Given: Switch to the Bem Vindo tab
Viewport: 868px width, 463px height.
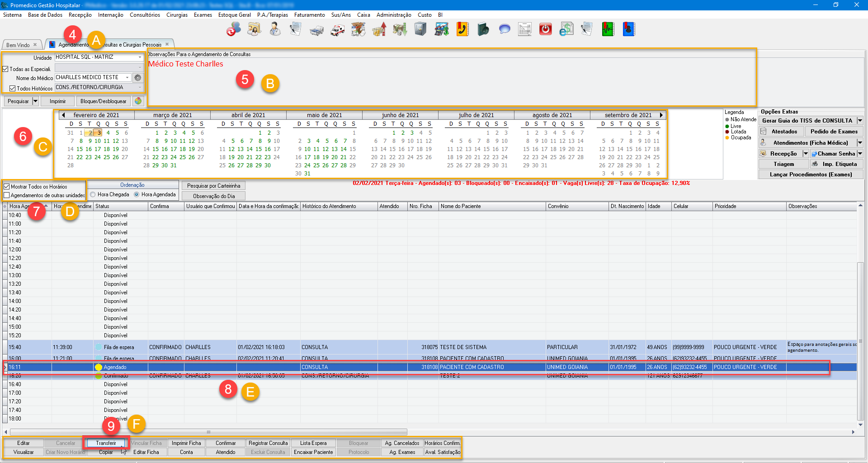Looking at the screenshot, I should [18, 45].
